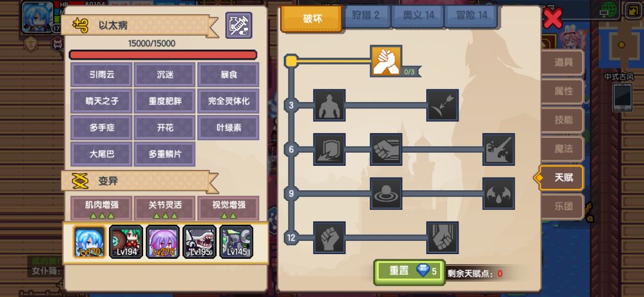Viewport: 644px width, 297px height.
Task: Open the 道具 side menu
Action: (x=563, y=63)
